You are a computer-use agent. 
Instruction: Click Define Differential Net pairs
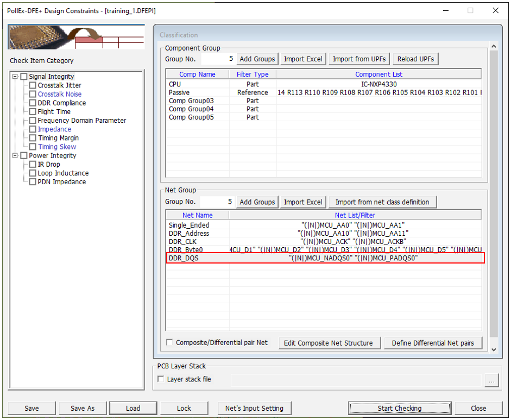click(x=433, y=343)
